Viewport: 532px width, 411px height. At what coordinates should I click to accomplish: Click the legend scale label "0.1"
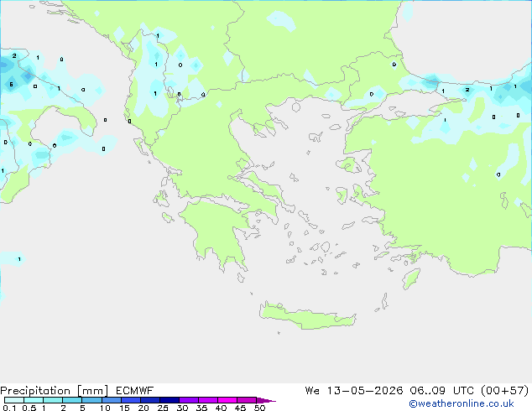pyautogui.click(x=9, y=408)
